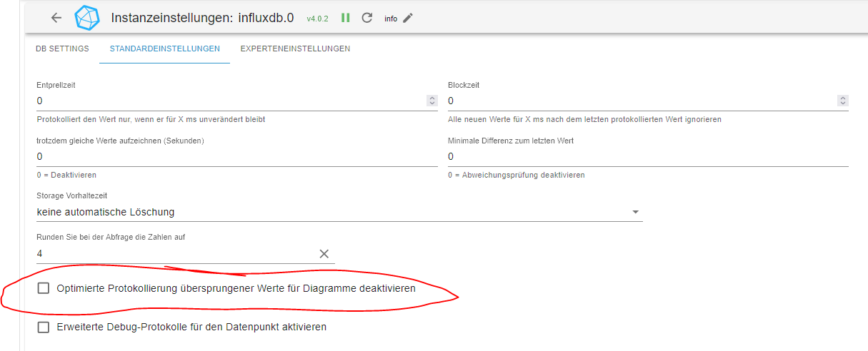Tick the Erweiterte Debug-Protokolle checkbox
Image resolution: width=868 pixels, height=351 pixels.
(x=44, y=327)
